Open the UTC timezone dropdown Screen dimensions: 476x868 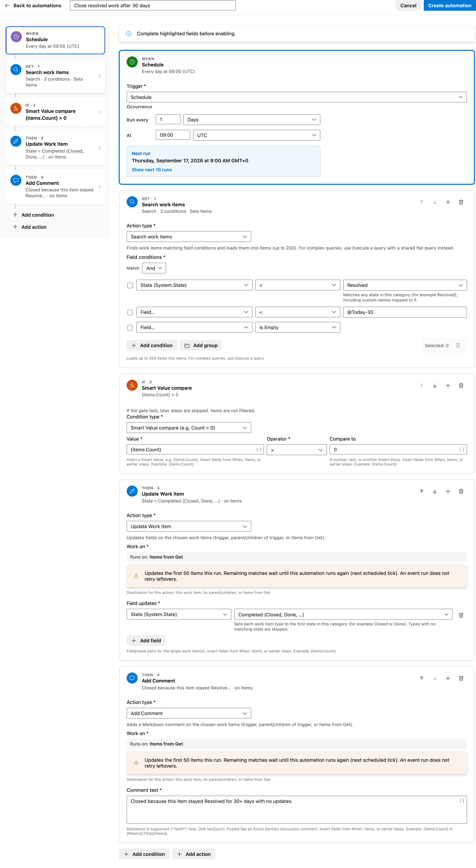click(256, 135)
